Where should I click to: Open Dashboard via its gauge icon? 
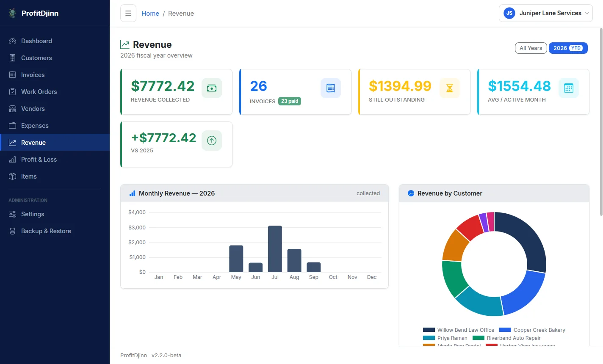[x=13, y=41]
